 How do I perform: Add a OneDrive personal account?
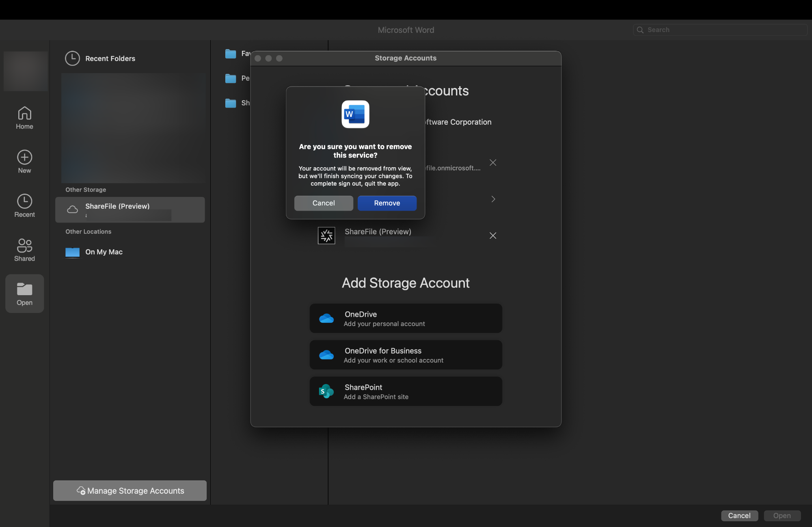coord(406,318)
